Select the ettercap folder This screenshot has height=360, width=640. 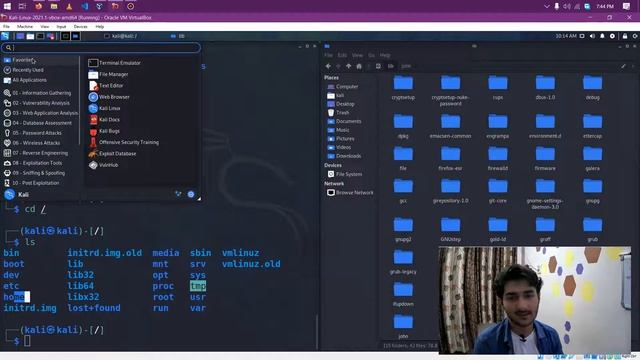592,127
